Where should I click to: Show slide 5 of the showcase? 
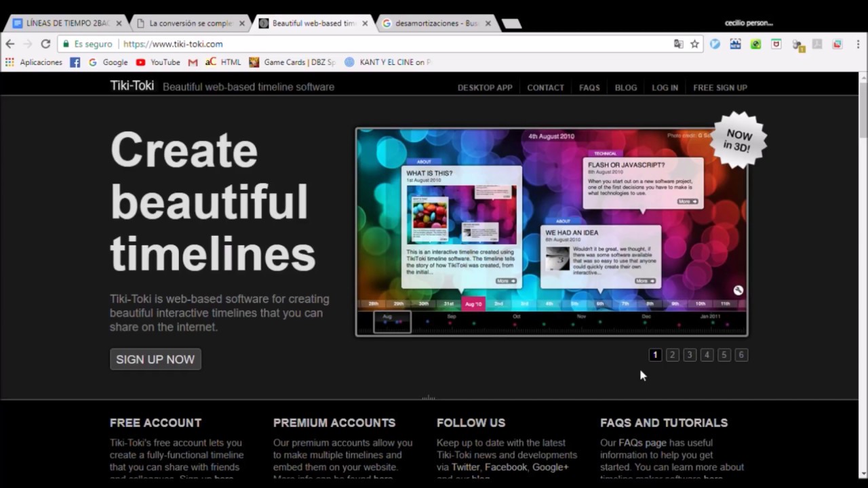click(x=724, y=354)
